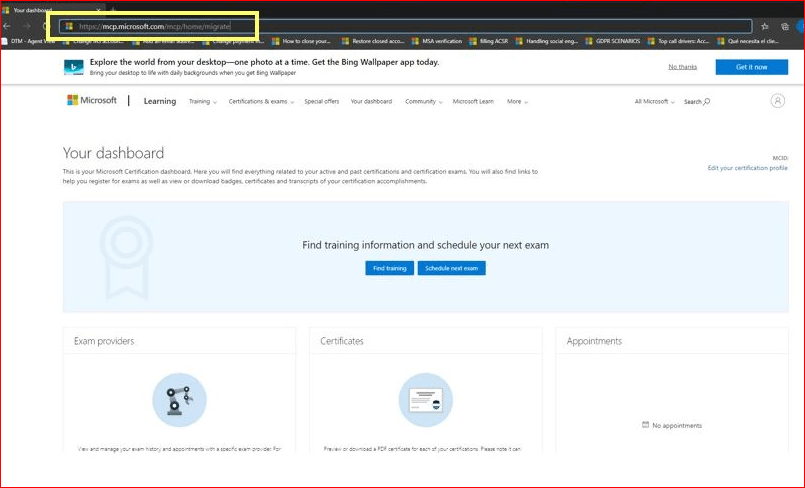
Task: Dismiss banner with No thanks
Action: tap(682, 67)
